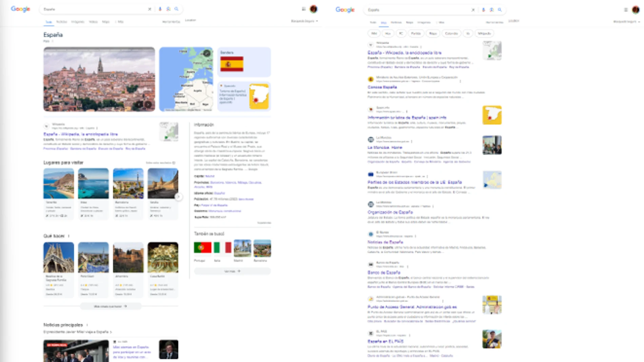Open España en EL PAÍS result link
Screen dimensions: 644x362
point(385,341)
